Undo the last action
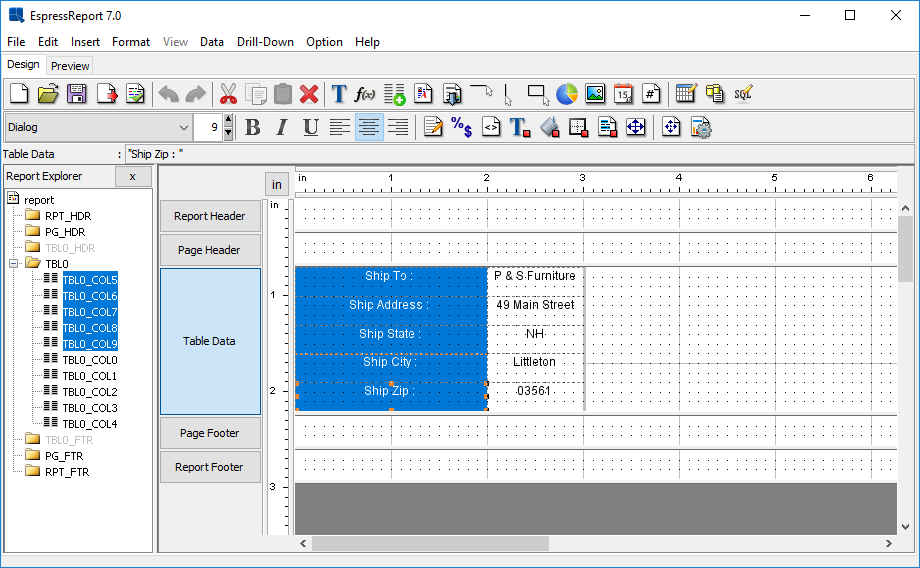Screen dimensions: 920x568 [169, 94]
